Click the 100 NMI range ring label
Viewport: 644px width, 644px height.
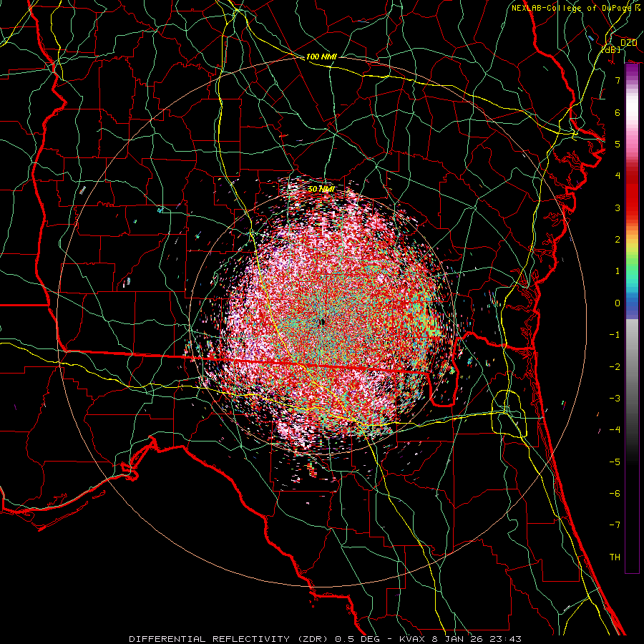coord(321,57)
